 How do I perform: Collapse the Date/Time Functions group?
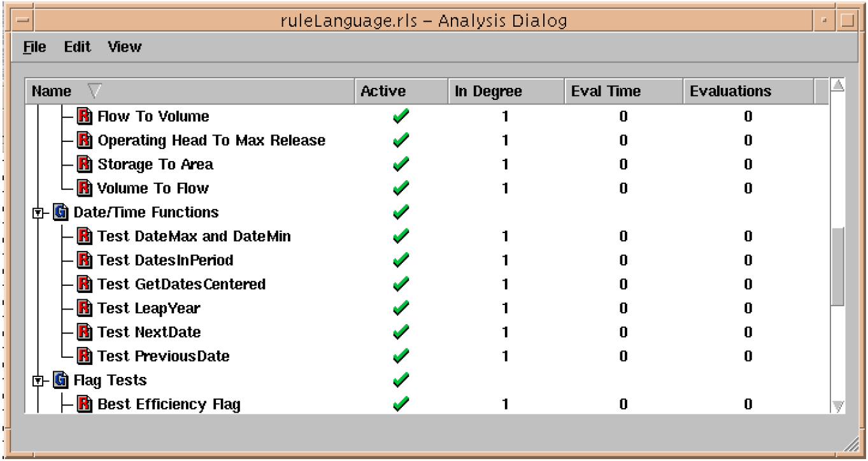point(38,213)
